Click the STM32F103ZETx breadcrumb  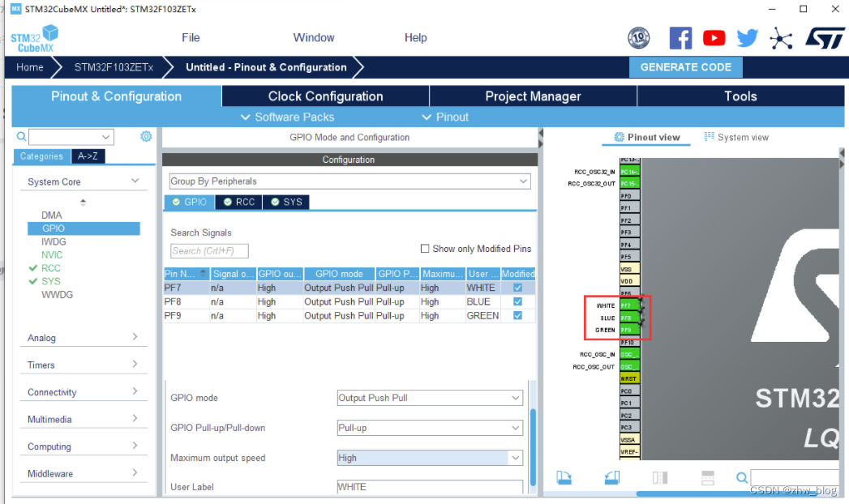pyautogui.click(x=114, y=67)
